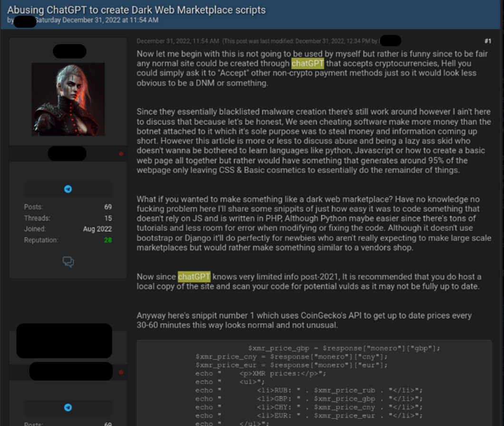
Task: Click the redacted username above the avatar
Action: pos(69,51)
